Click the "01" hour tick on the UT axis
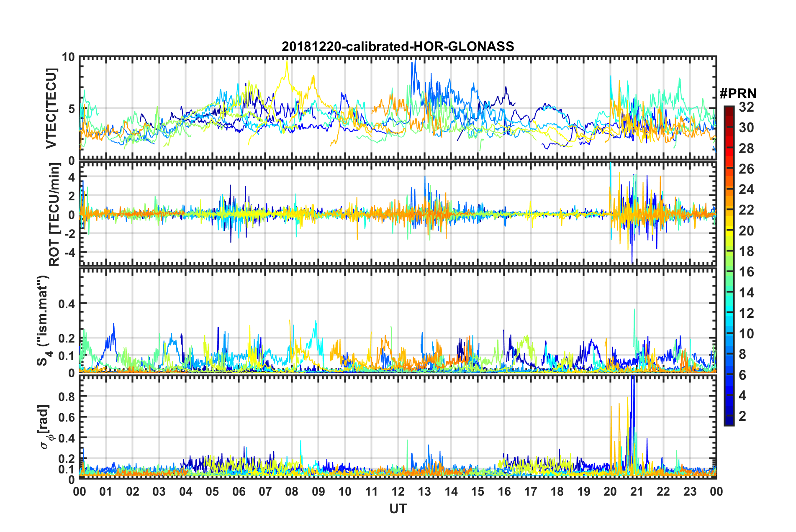This screenshot has width=796, height=532. 106,491
